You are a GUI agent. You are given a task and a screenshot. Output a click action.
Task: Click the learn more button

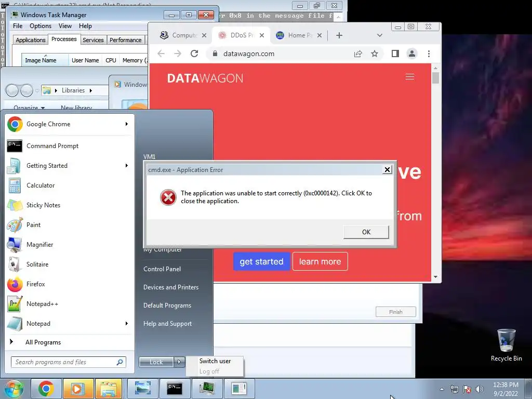click(320, 262)
